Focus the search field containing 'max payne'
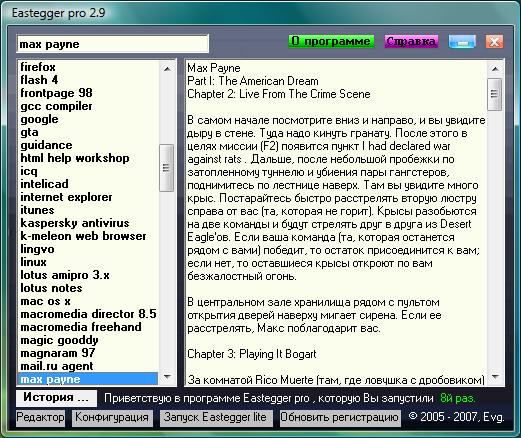Screen dimensions: 521x438 coord(113,44)
